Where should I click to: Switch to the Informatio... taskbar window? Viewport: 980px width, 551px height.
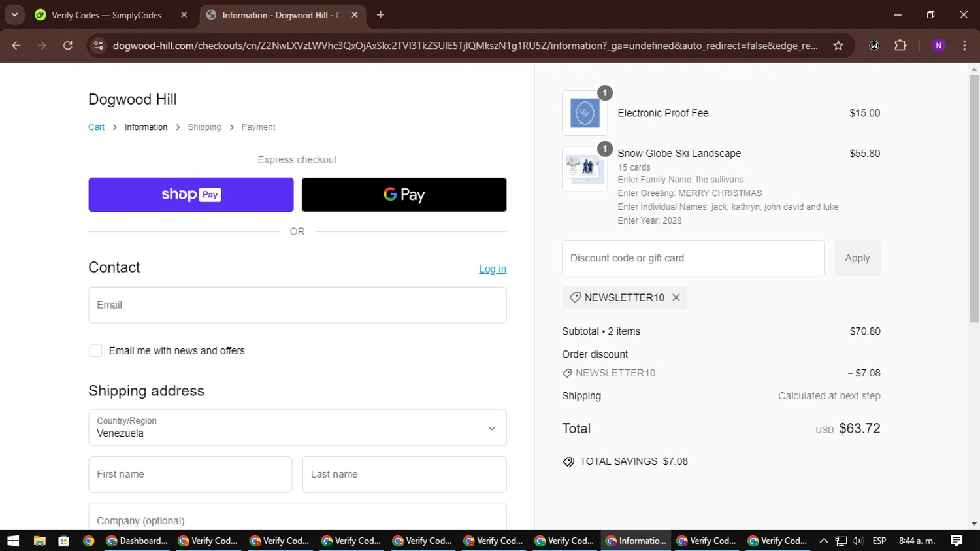(636, 541)
